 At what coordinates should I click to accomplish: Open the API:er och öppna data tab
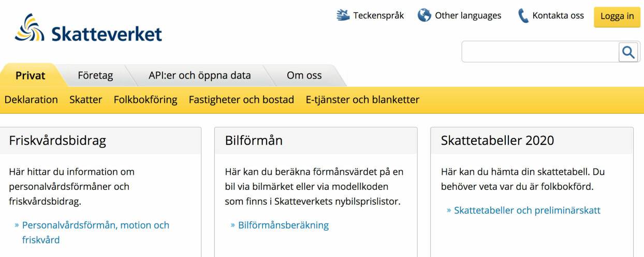[x=200, y=75]
